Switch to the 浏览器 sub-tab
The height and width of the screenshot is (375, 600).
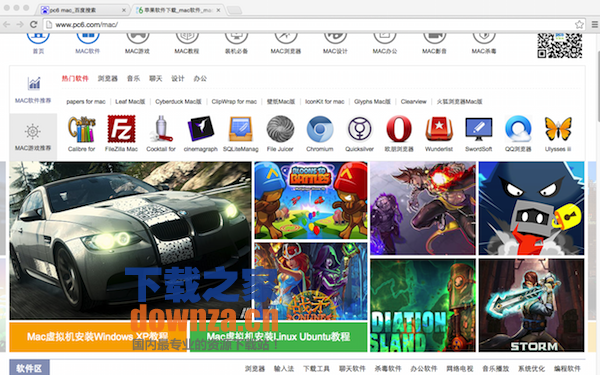coord(108,78)
